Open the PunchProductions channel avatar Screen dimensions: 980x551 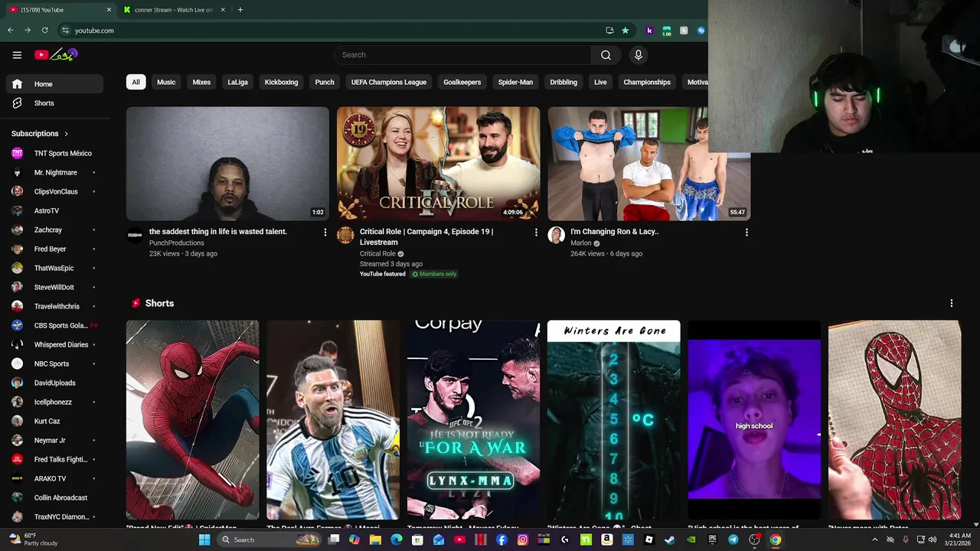coord(135,235)
